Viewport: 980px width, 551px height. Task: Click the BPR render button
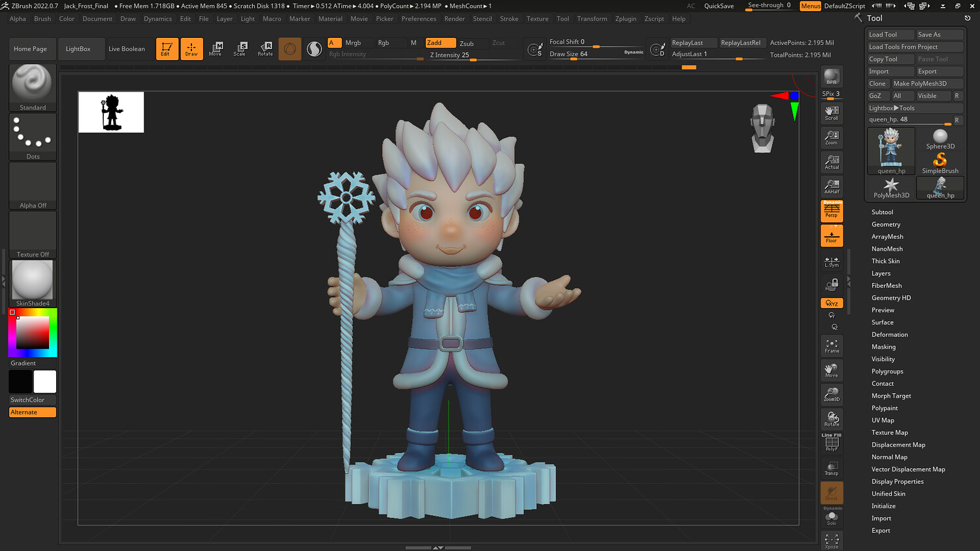click(832, 76)
